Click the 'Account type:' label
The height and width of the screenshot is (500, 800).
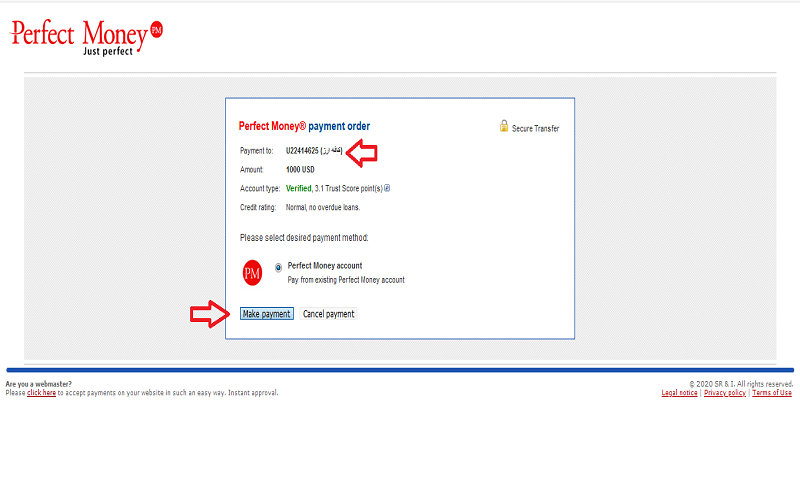point(260,188)
